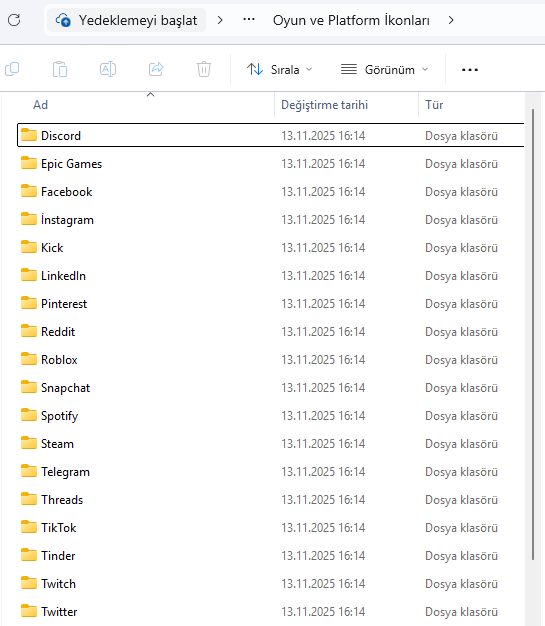Open the Görünüm view dropdown
The image size is (545, 626).
384,69
